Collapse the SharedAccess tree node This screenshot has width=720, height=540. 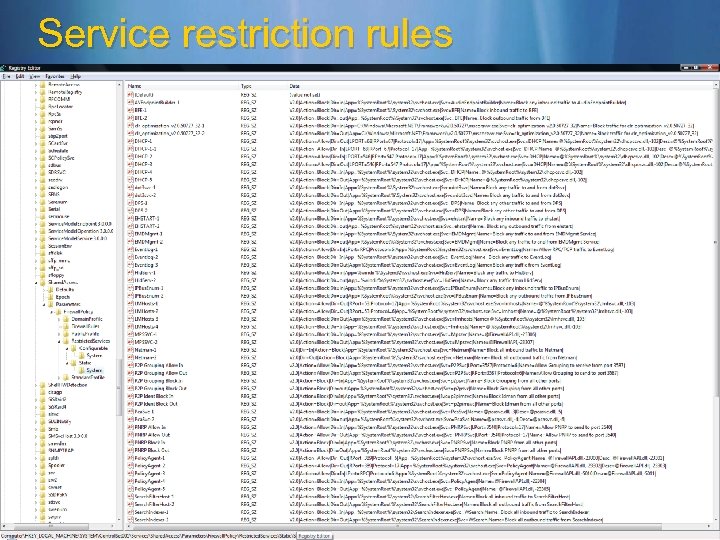(36, 283)
